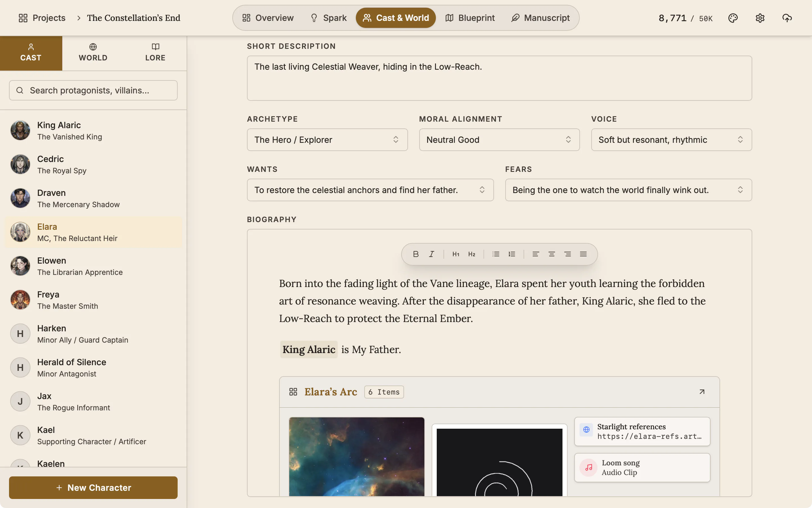Open the Loom song audio clip card
The height and width of the screenshot is (508, 812).
[x=642, y=467]
